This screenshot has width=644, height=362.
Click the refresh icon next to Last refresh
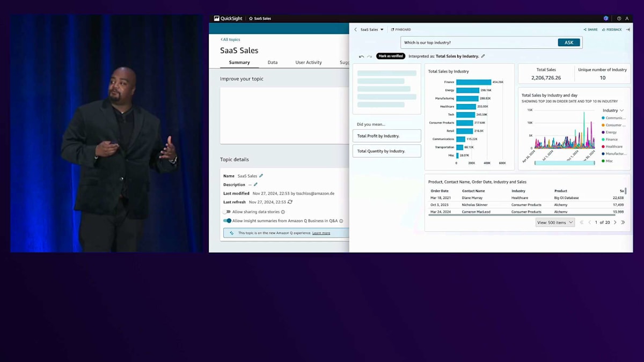coord(290,202)
